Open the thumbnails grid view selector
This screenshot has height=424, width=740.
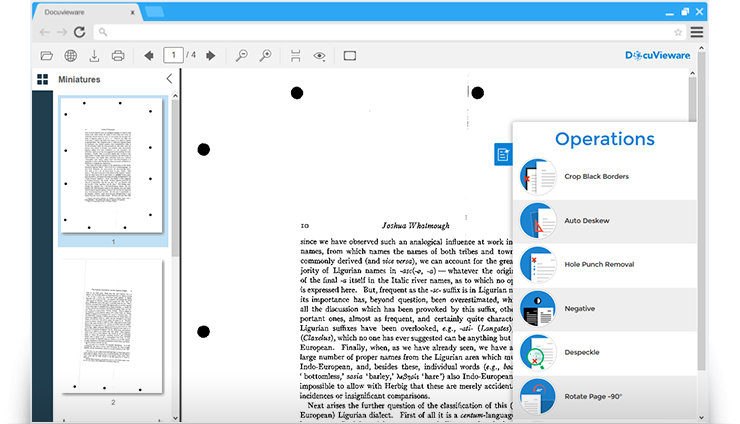pos(43,79)
